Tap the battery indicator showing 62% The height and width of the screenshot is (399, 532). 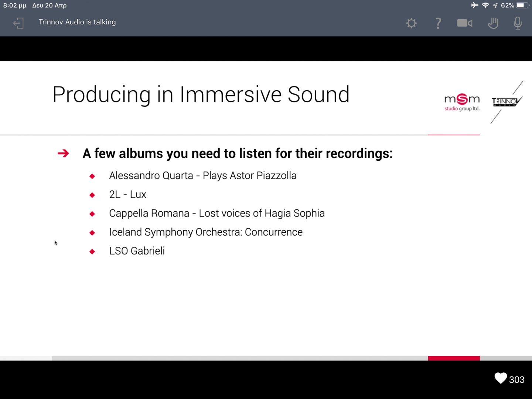[x=521, y=5]
